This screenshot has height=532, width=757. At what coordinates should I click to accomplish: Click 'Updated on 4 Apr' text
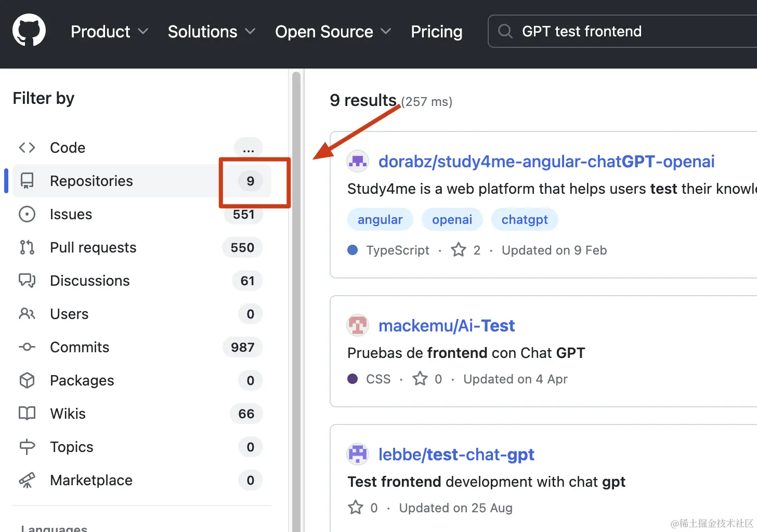[515, 379]
